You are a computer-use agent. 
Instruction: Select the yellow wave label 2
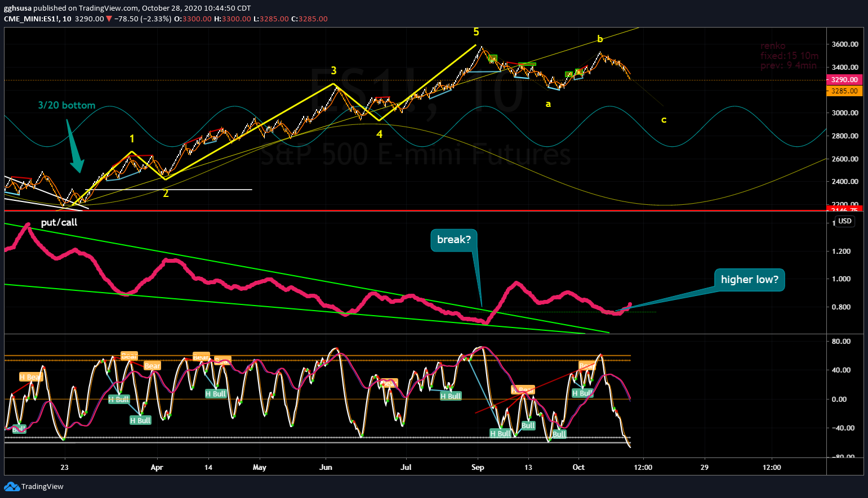tap(166, 194)
